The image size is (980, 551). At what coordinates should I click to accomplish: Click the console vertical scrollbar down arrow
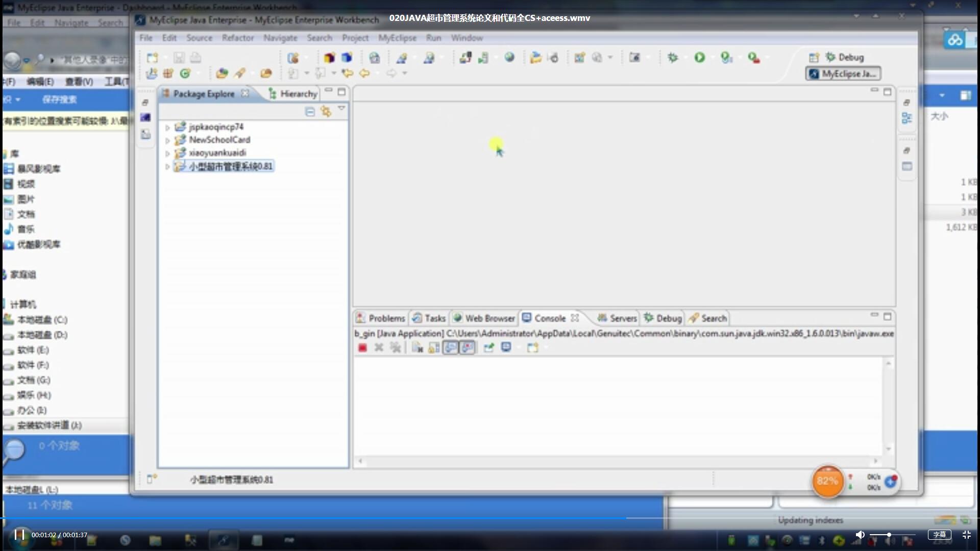click(889, 449)
